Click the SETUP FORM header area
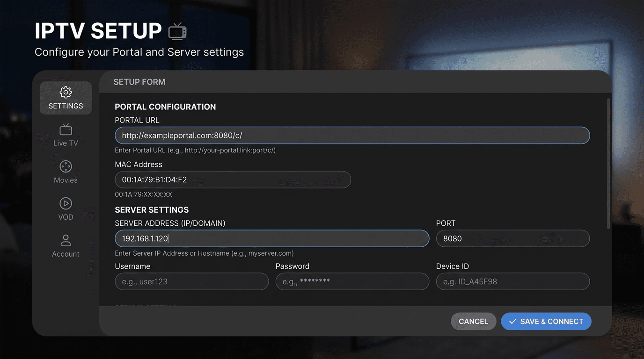 pyautogui.click(x=139, y=82)
